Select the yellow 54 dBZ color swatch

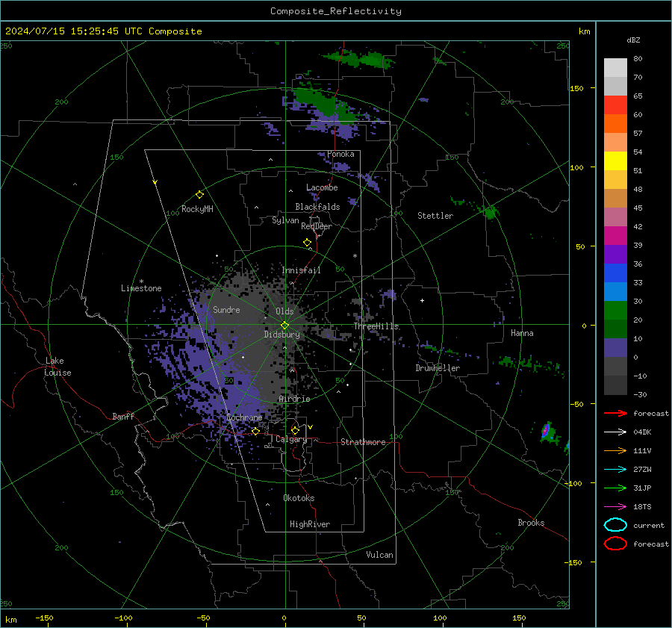coord(615,161)
